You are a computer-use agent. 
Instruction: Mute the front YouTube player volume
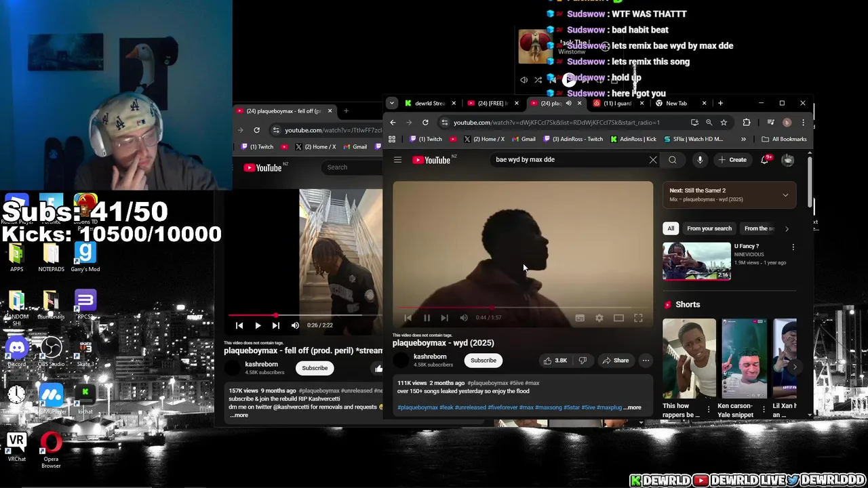click(x=464, y=318)
